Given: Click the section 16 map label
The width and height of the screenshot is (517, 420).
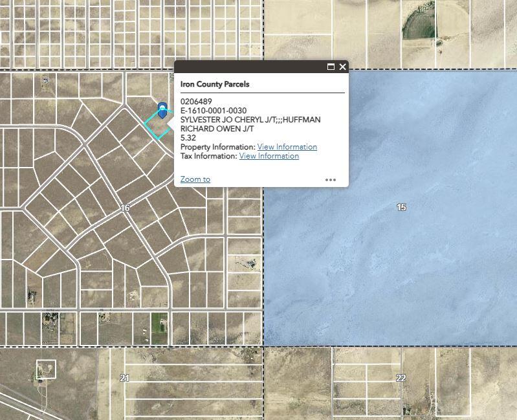Looking at the screenshot, I should pos(125,208).
